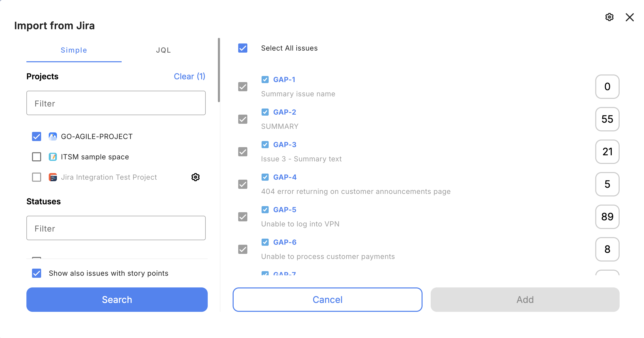644x338 pixels.
Task: Enable the ITSM sample space checkbox
Action: (37, 157)
